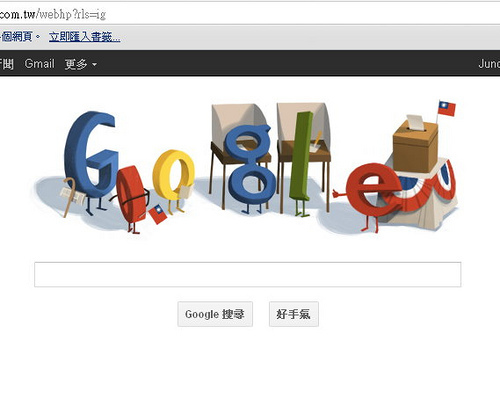
Task: Click the Google 搜尋 button
Action: tap(215, 314)
